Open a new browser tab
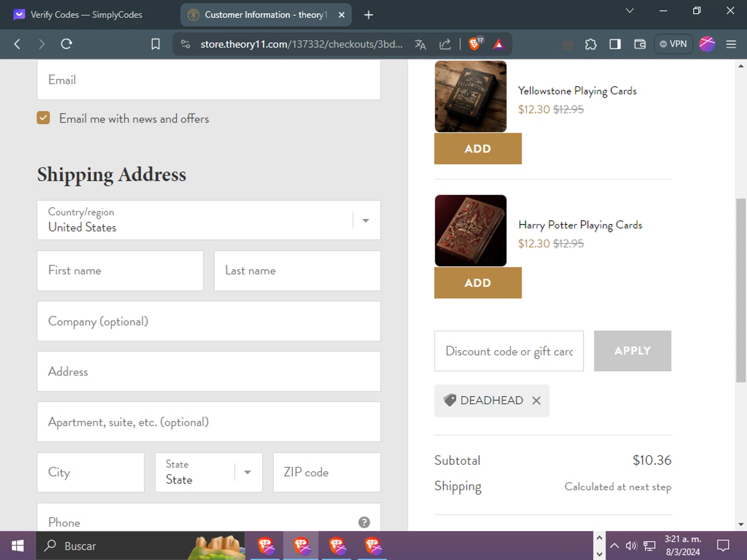The image size is (747, 560). point(369,15)
